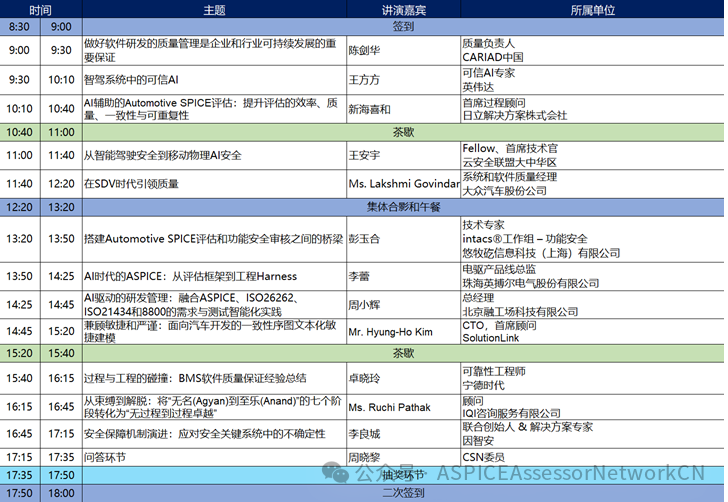Click the 时间 column header
The image size is (728, 502).
click(41, 10)
